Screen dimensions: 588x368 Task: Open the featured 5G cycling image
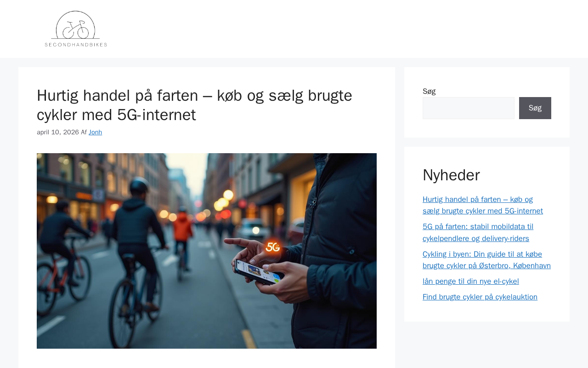[207, 251]
